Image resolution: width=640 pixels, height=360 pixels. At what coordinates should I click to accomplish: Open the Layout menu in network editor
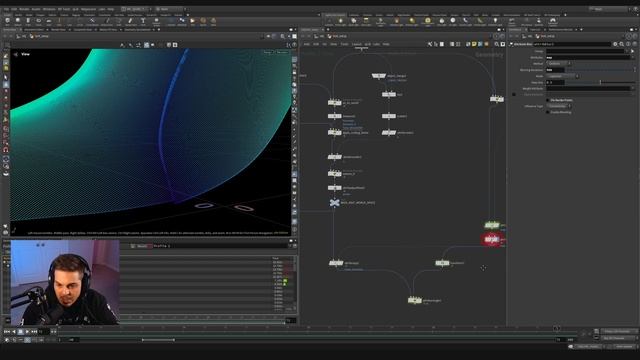coord(357,44)
